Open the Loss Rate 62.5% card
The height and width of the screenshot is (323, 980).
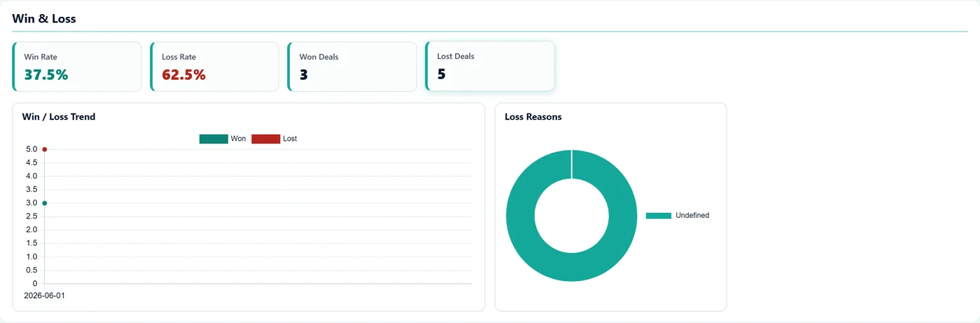[x=214, y=67]
